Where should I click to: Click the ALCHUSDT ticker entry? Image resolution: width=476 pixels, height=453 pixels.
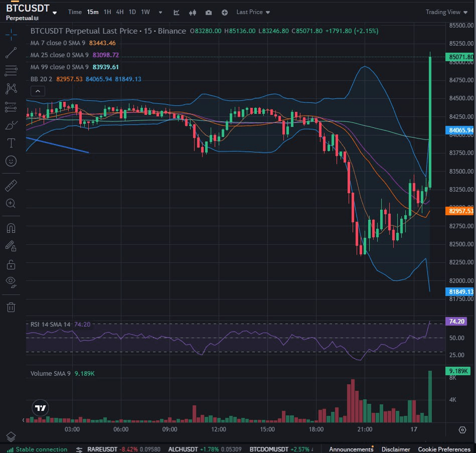coord(205,449)
